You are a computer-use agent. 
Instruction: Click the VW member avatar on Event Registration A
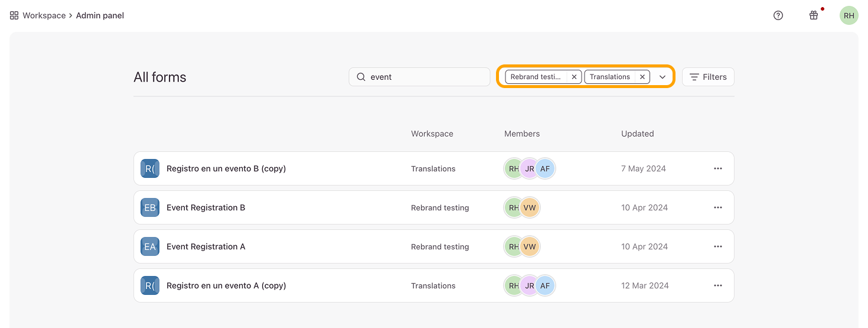click(x=530, y=246)
